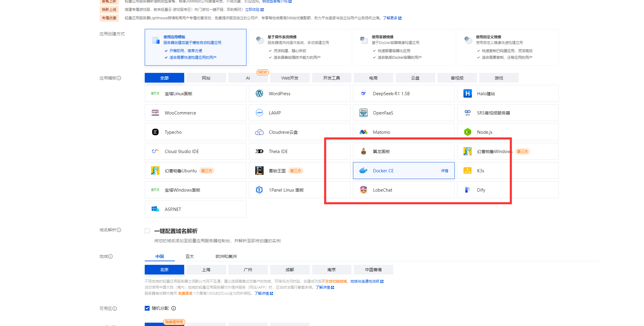
Task: Click the Matomo logo icon
Action: coord(364,132)
